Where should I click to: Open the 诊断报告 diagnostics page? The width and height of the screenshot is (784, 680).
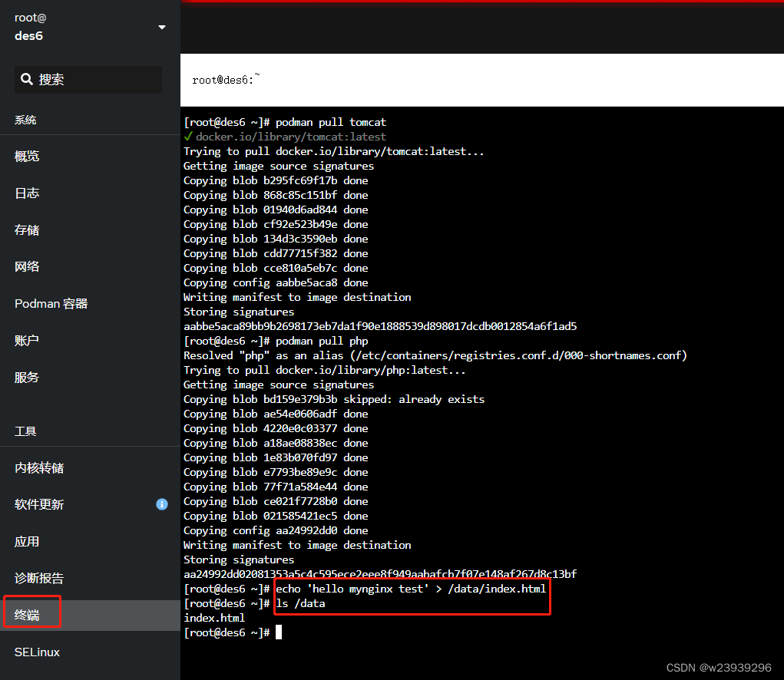41,578
